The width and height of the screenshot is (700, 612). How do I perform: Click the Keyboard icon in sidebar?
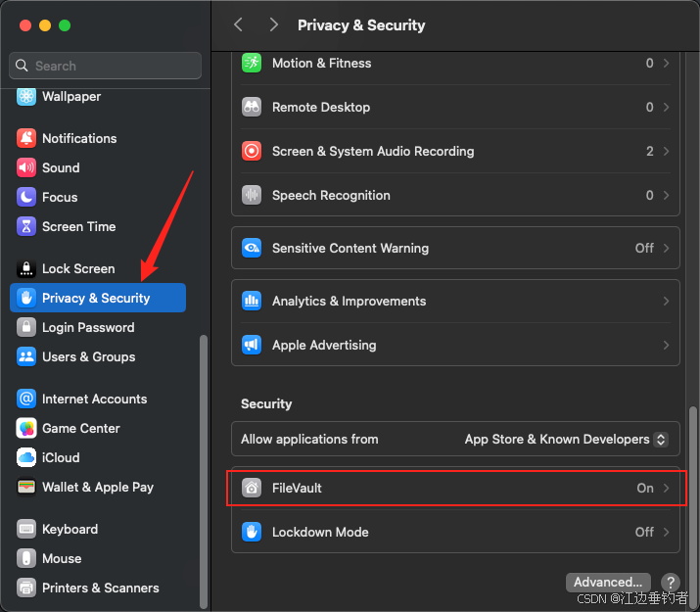click(26, 529)
